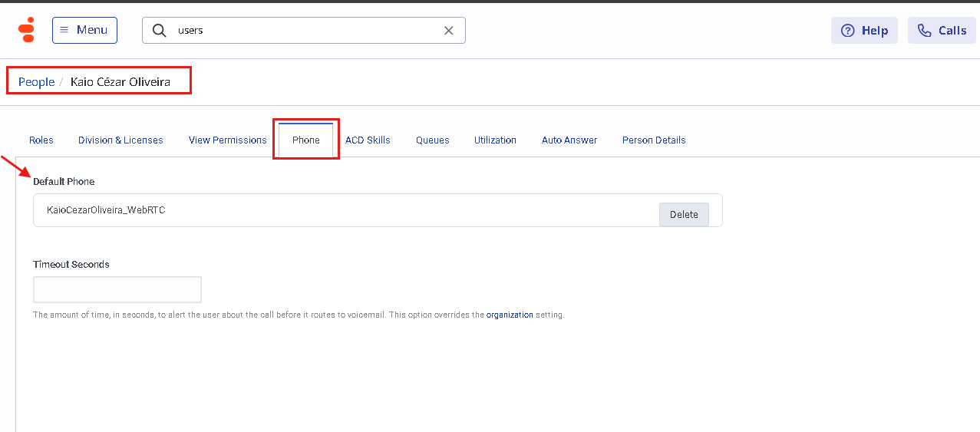Select the Phone tab
This screenshot has height=432, width=980.
click(306, 140)
